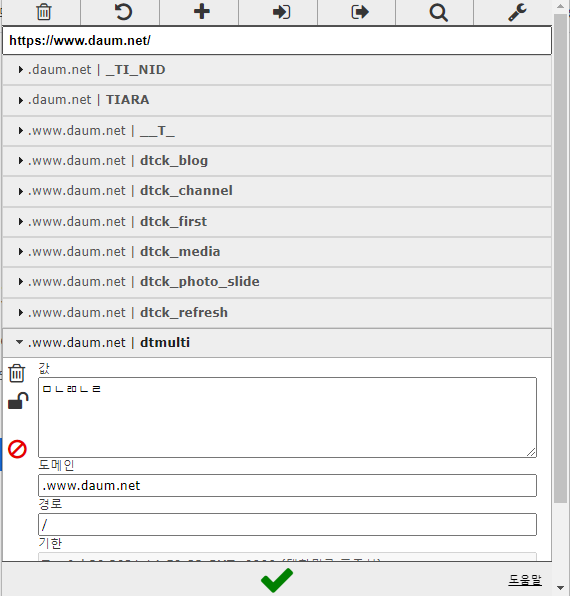570x596 pixels.
Task: Delete the dtmulti cookie using trash icon
Action: click(17, 373)
